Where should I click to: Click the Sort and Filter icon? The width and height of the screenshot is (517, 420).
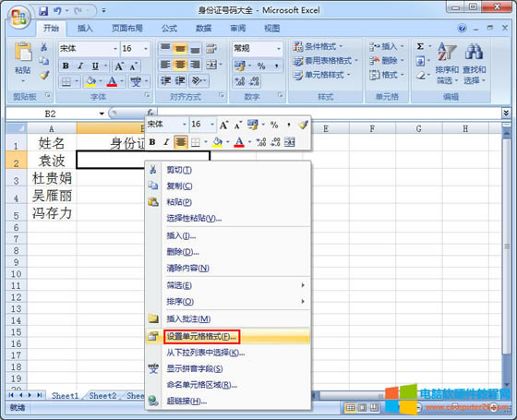(x=447, y=51)
